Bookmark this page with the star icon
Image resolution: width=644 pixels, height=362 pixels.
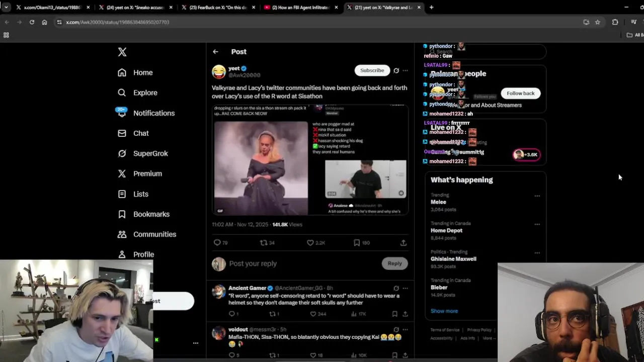click(597, 22)
